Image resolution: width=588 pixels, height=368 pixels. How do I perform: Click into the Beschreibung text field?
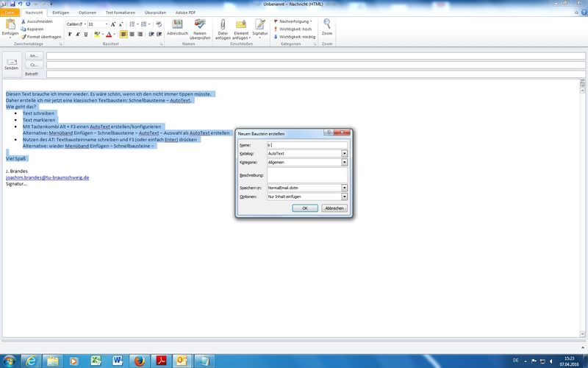tap(306, 174)
